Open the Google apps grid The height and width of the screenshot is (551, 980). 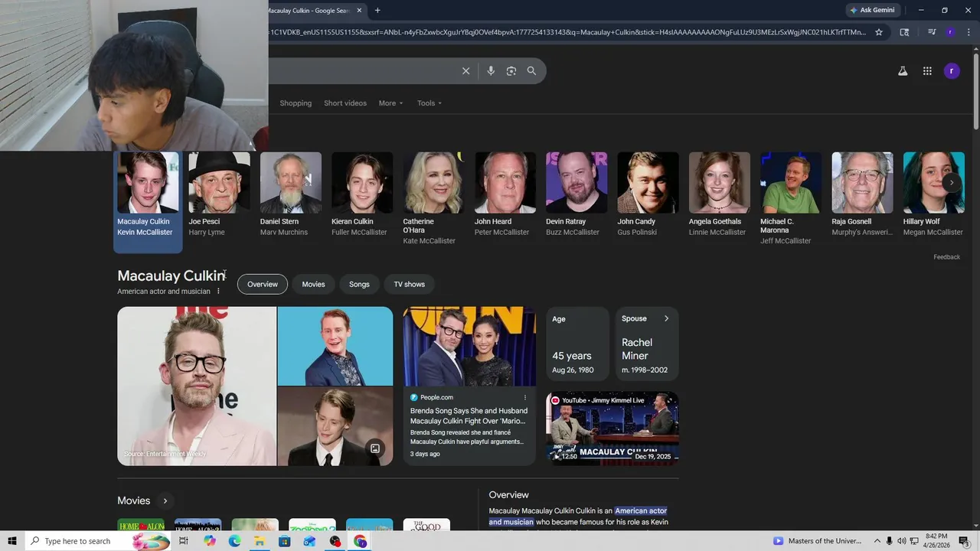tap(927, 70)
